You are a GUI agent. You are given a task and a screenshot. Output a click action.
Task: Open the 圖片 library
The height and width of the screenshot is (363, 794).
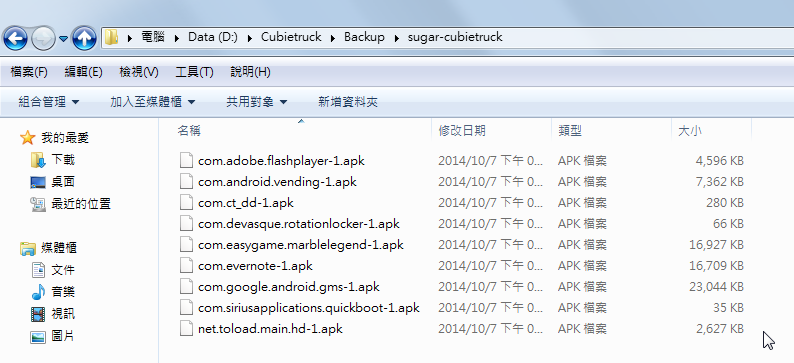tap(63, 336)
